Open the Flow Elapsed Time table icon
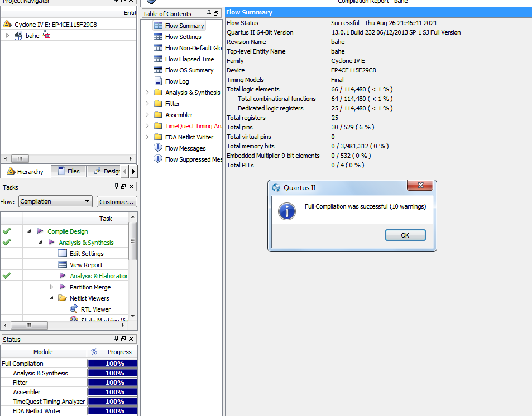 pos(158,59)
